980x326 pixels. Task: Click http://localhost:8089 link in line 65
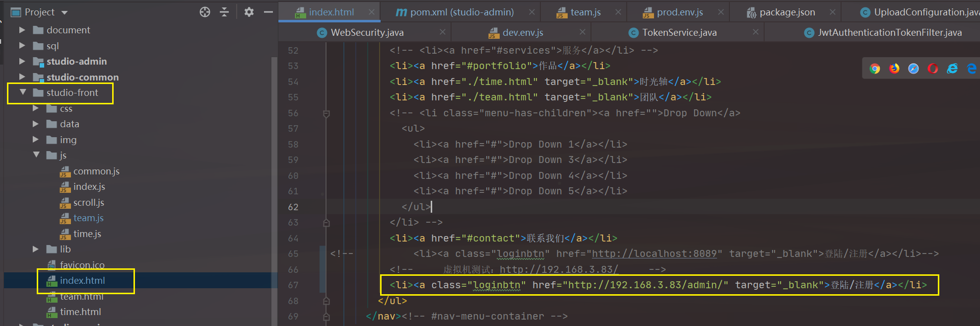click(x=654, y=254)
